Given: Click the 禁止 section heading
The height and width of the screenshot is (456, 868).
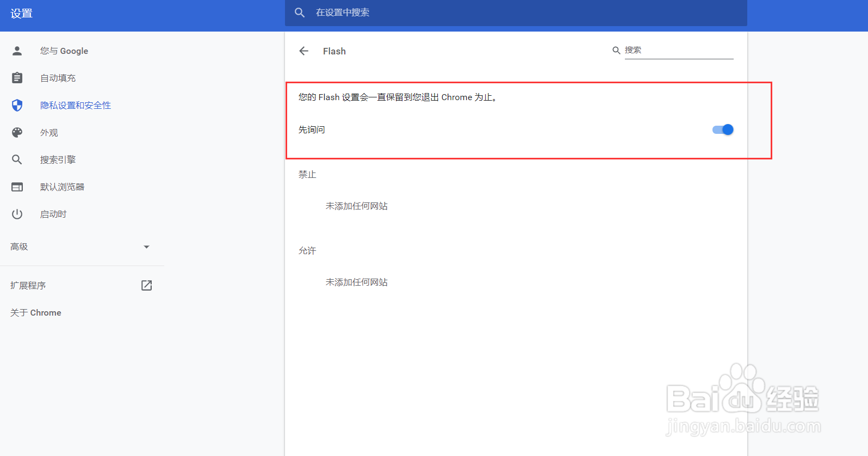Looking at the screenshot, I should click(x=307, y=174).
